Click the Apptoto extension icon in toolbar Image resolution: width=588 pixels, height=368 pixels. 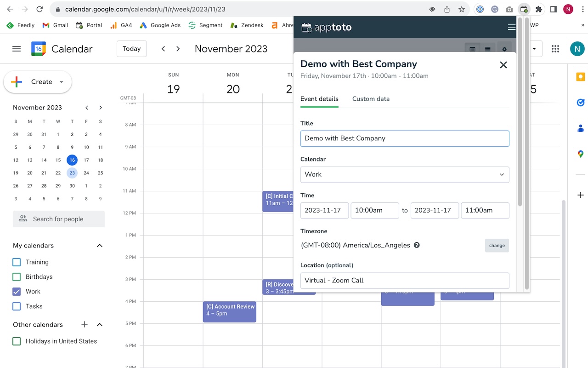point(523,9)
